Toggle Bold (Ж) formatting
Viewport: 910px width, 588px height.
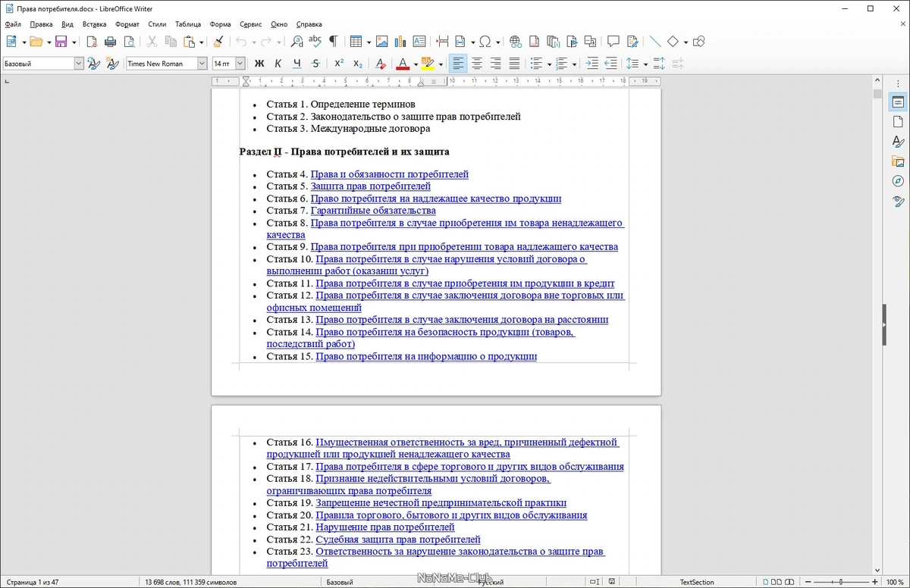259,64
